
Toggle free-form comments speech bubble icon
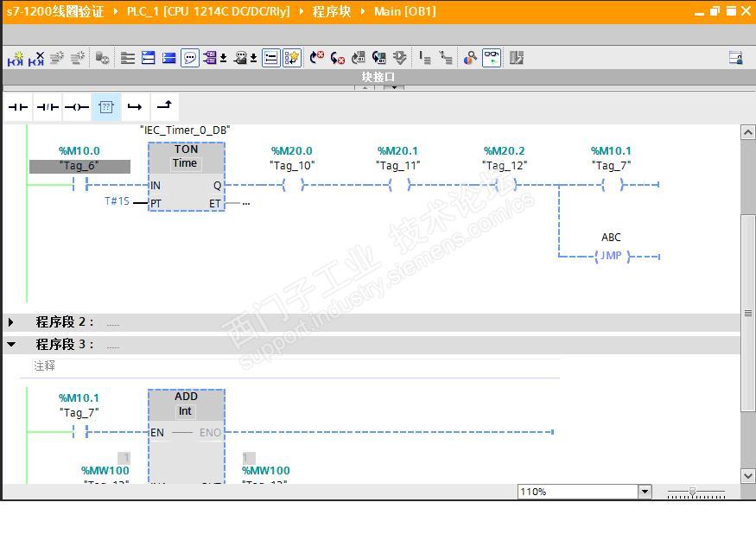coord(190,59)
